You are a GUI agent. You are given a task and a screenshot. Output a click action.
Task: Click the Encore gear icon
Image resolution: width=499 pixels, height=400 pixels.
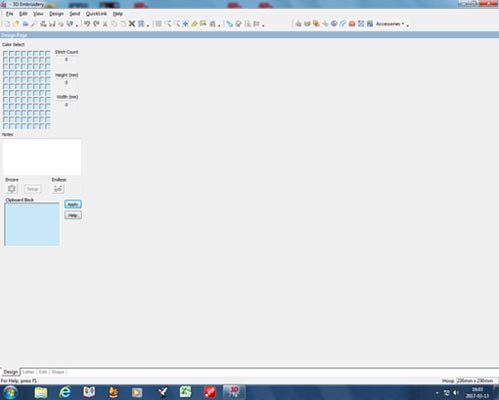tap(12, 189)
